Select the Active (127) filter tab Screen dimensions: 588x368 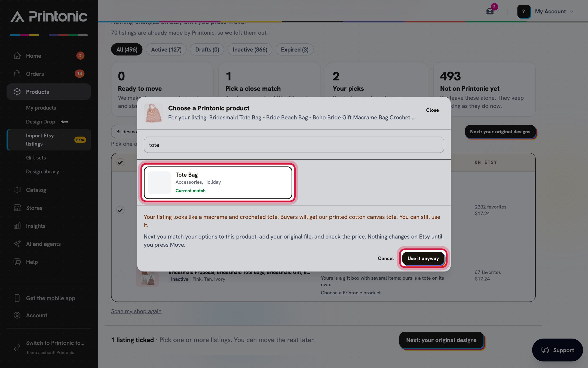(166, 49)
